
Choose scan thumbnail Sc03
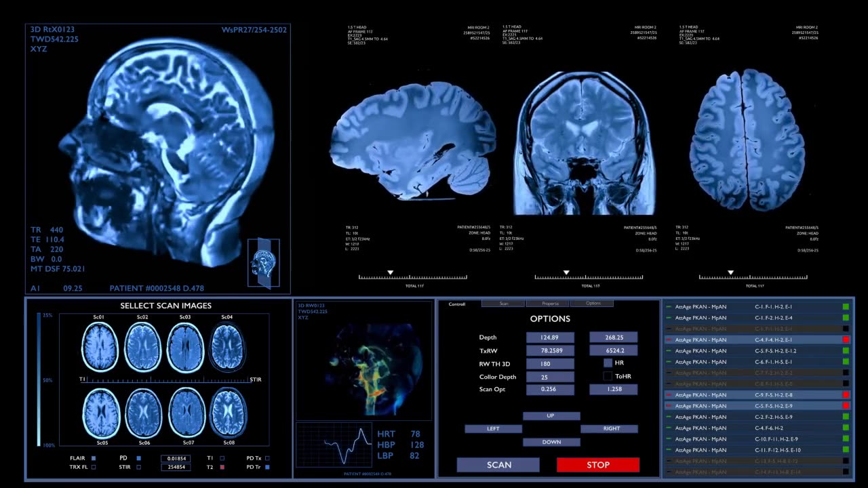[x=185, y=346]
